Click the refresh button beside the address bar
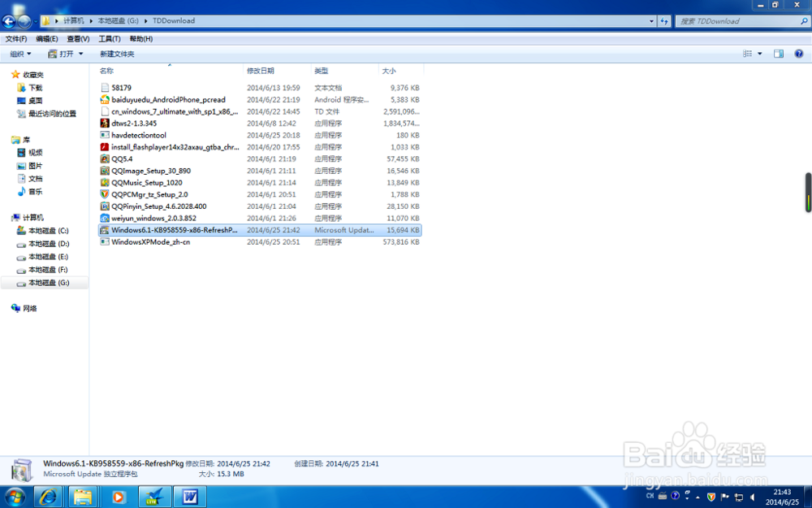This screenshot has width=812, height=508. tap(664, 21)
